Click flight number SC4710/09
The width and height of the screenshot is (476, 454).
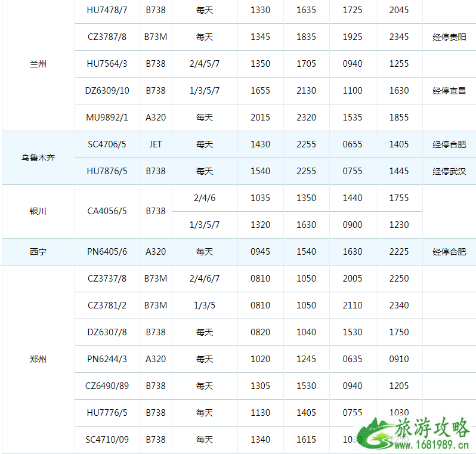(107, 440)
